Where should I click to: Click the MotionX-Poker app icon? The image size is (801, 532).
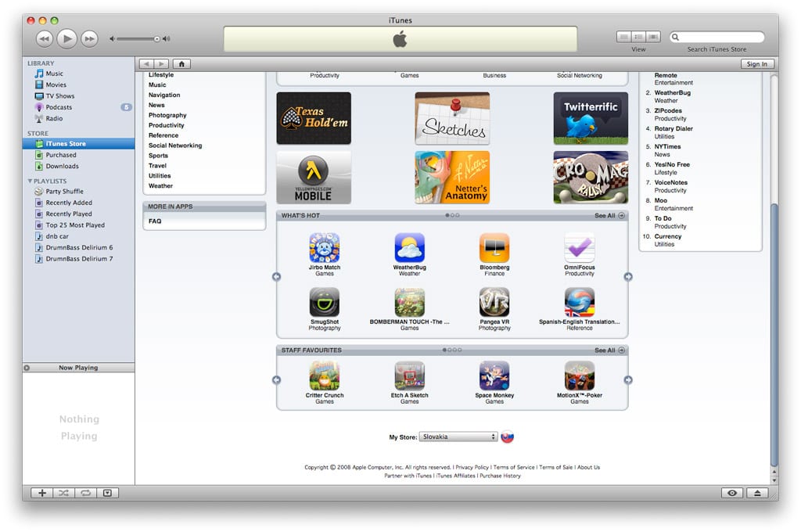click(580, 376)
